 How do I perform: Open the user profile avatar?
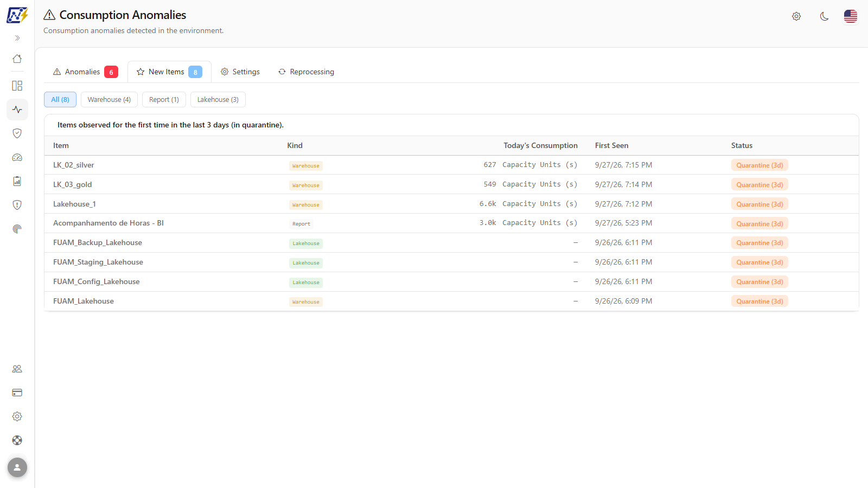17,467
